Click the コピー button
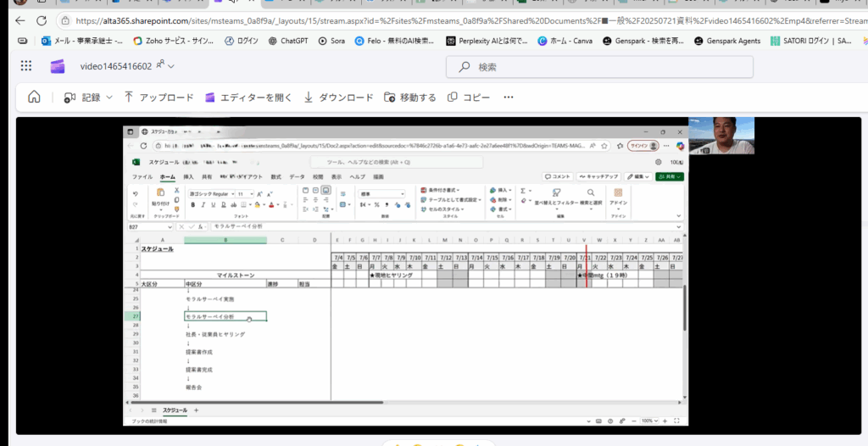This screenshot has height=446, width=868. click(x=468, y=98)
